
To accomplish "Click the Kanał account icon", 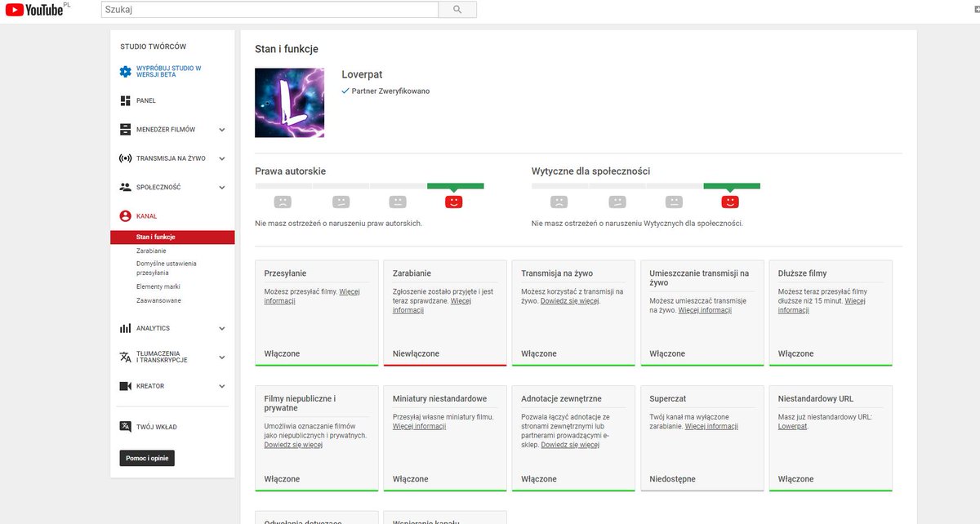I will pyautogui.click(x=125, y=216).
